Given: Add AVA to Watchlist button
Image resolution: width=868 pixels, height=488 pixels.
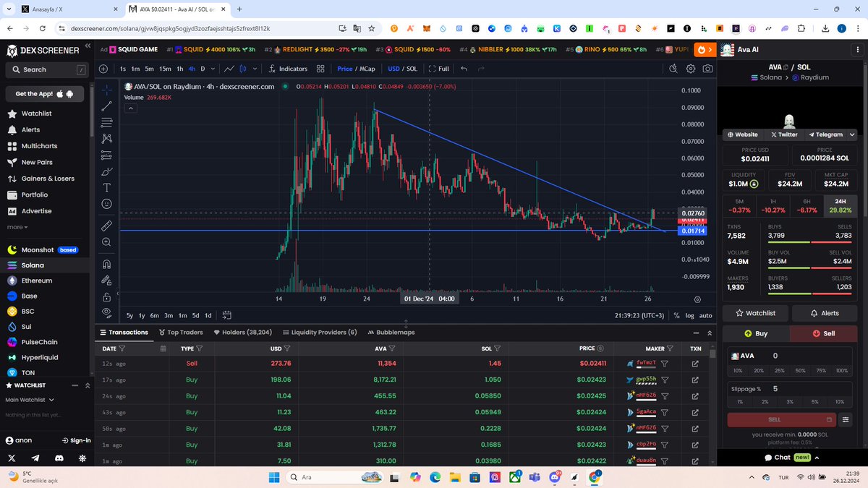Looking at the screenshot, I should tap(755, 313).
